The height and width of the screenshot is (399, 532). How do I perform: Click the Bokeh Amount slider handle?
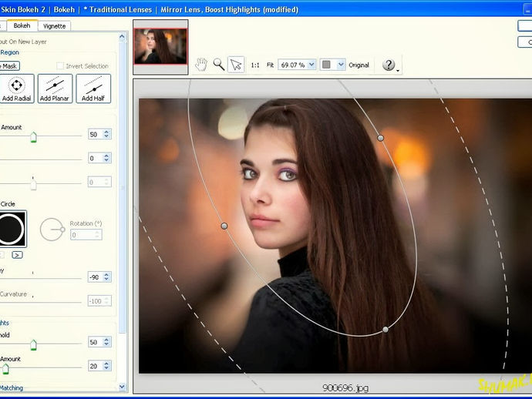33,137
